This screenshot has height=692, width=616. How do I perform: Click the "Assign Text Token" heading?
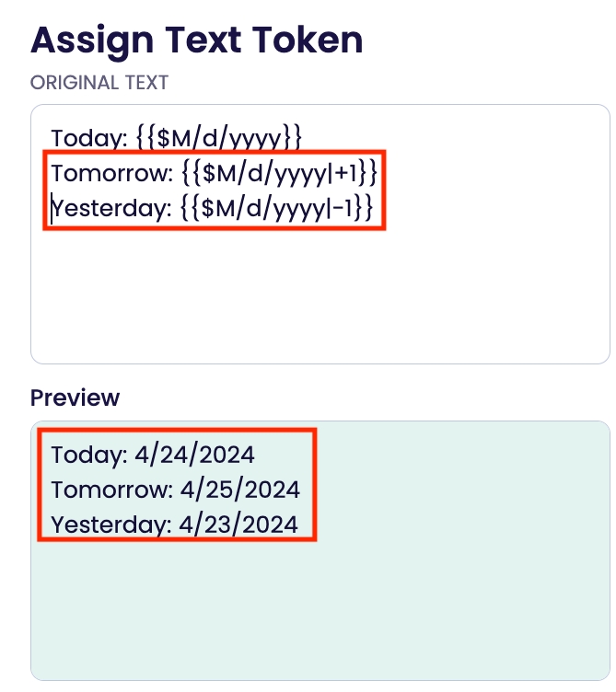coord(196,39)
